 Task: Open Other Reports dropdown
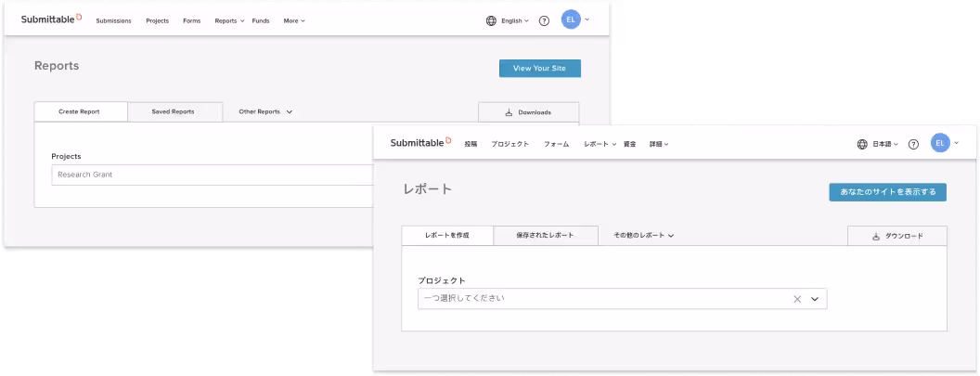click(x=265, y=112)
